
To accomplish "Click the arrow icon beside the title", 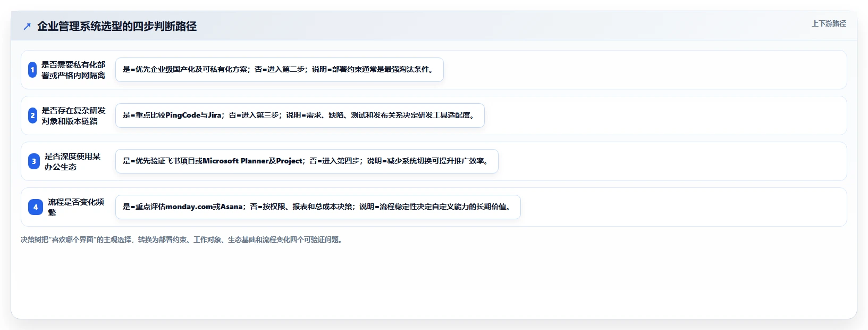I will [x=27, y=26].
